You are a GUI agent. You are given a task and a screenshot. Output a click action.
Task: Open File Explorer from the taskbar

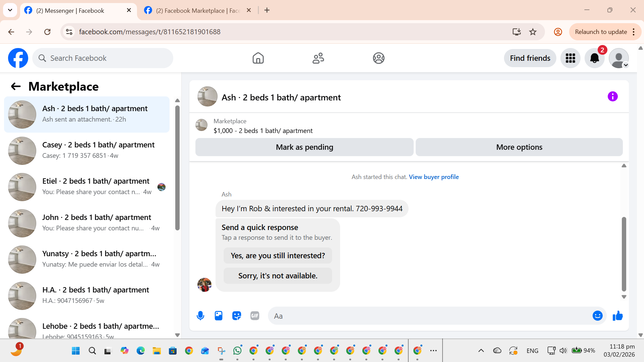pos(156,351)
